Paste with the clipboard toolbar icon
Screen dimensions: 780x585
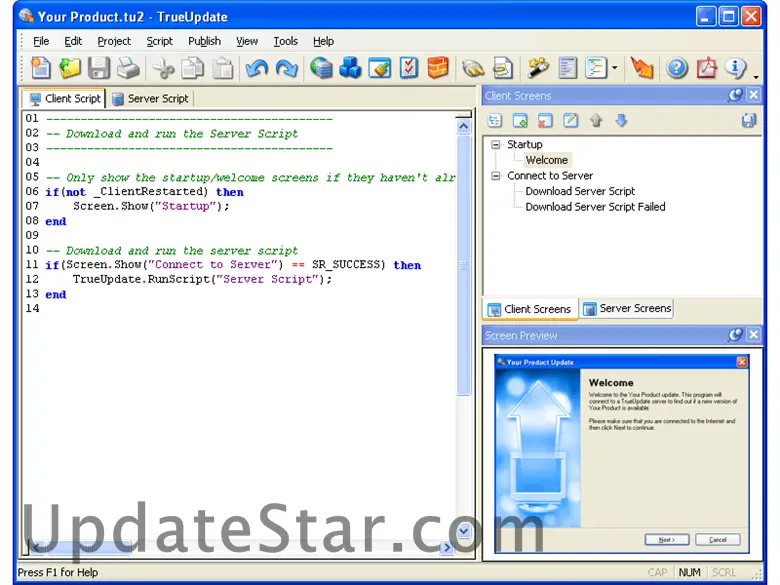(x=222, y=68)
